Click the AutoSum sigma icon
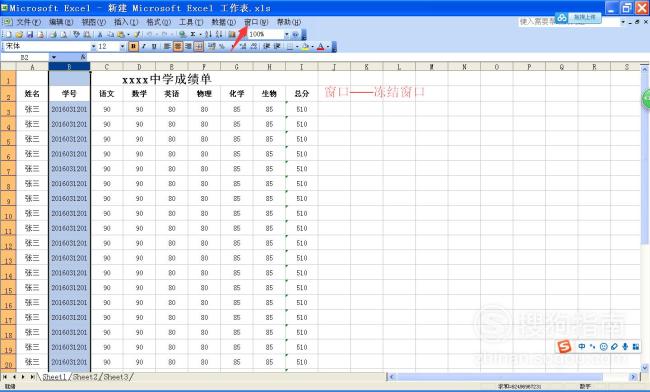 point(193,34)
